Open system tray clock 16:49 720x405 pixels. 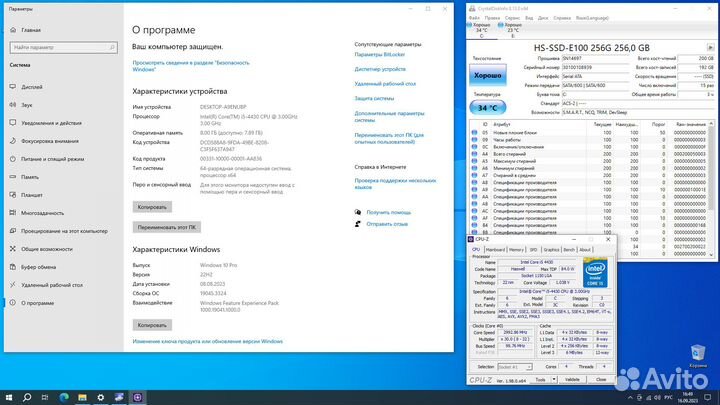tap(687, 397)
